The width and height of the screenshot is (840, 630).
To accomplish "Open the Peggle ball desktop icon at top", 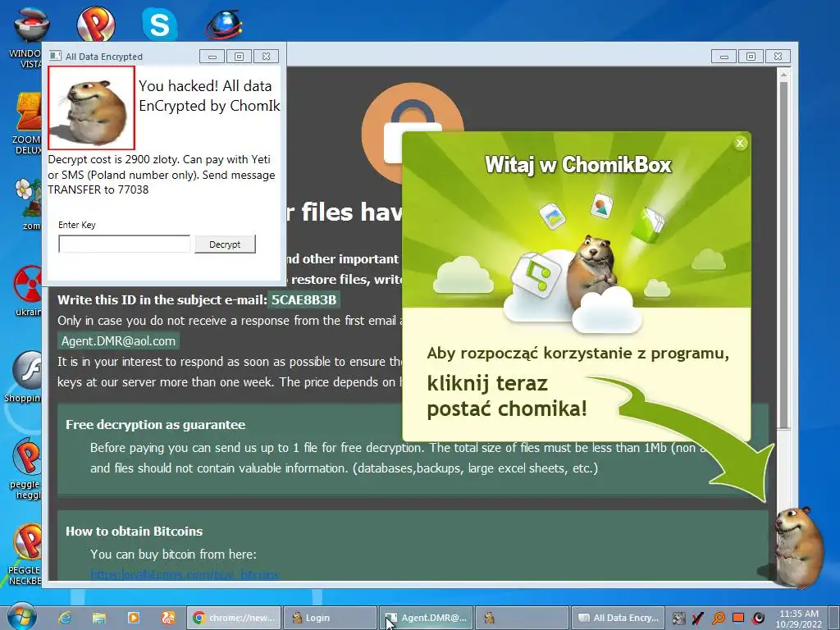I will (95, 24).
